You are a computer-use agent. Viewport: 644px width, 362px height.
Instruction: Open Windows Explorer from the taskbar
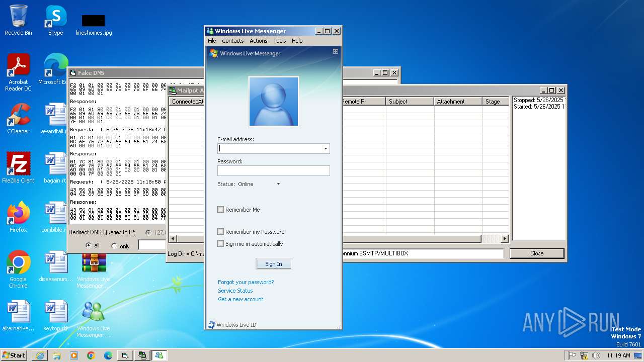pyautogui.click(x=57, y=355)
